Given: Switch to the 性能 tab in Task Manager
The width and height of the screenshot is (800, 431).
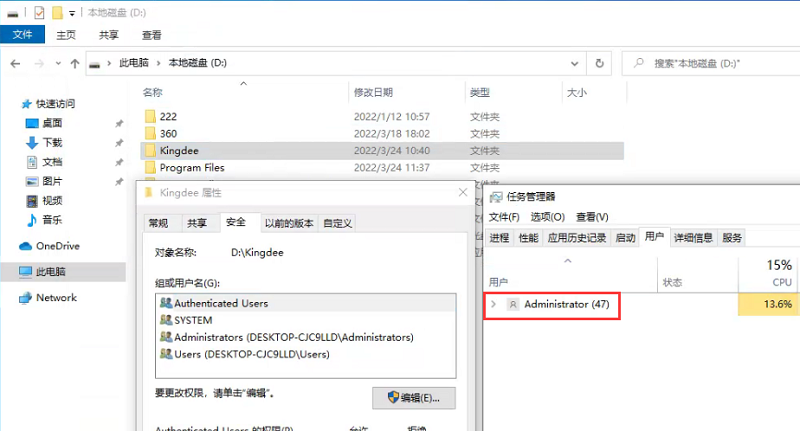Looking at the screenshot, I should 528,238.
